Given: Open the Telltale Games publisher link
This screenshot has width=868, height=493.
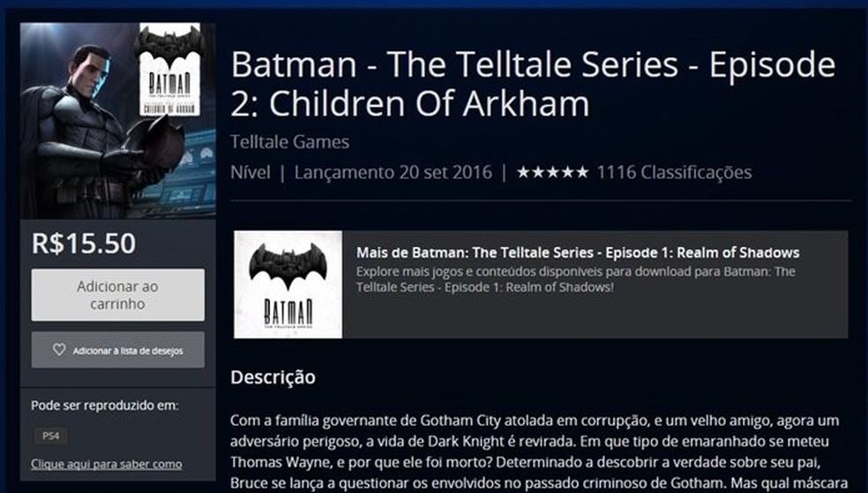Looking at the screenshot, I should (289, 142).
